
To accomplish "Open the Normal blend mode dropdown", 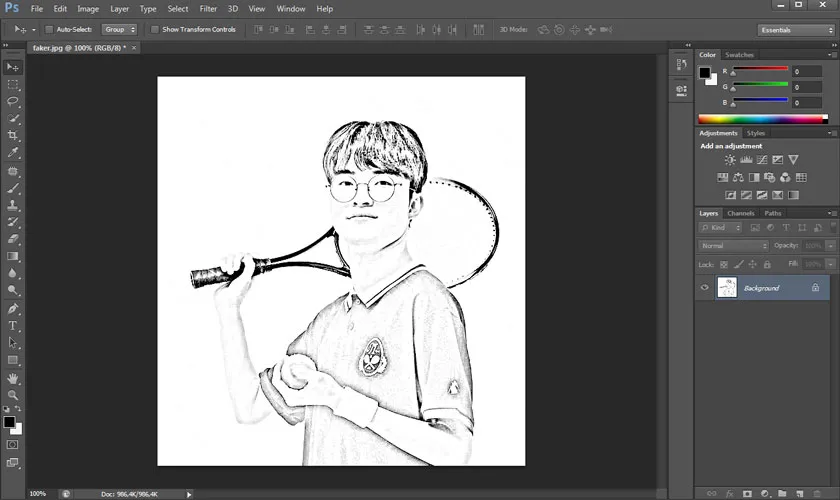I will click(x=734, y=245).
